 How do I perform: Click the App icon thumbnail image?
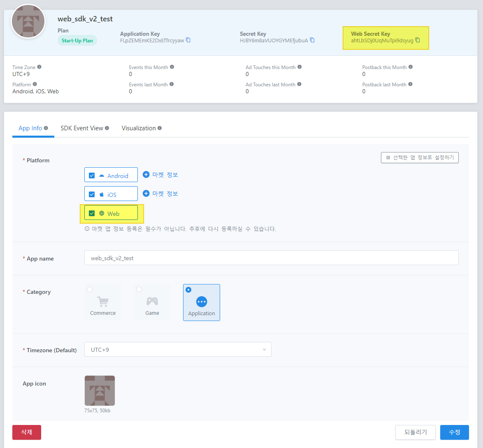click(x=100, y=390)
